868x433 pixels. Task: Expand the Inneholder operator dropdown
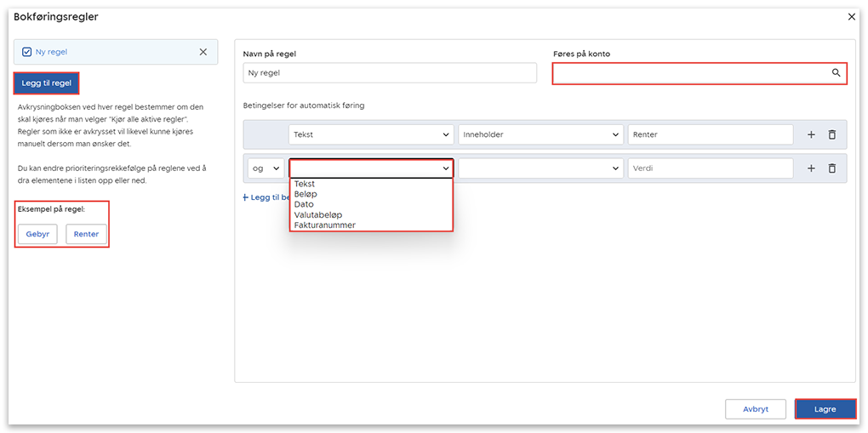pos(540,134)
